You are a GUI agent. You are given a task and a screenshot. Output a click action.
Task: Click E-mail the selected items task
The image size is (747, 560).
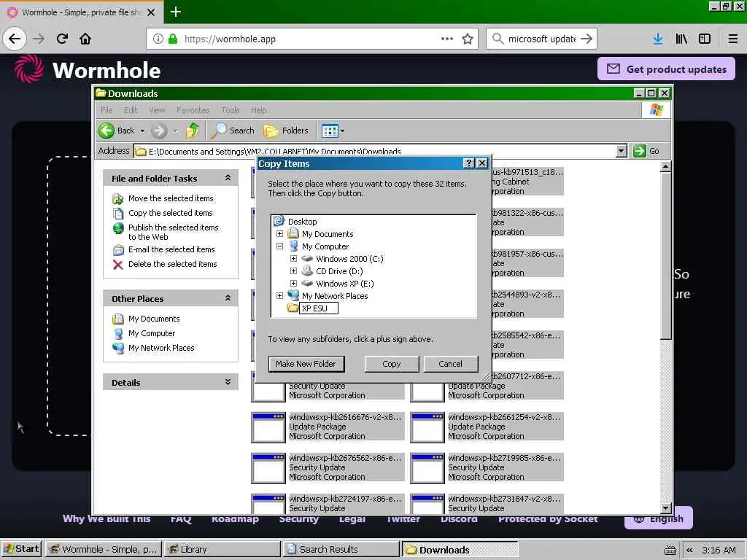click(171, 249)
